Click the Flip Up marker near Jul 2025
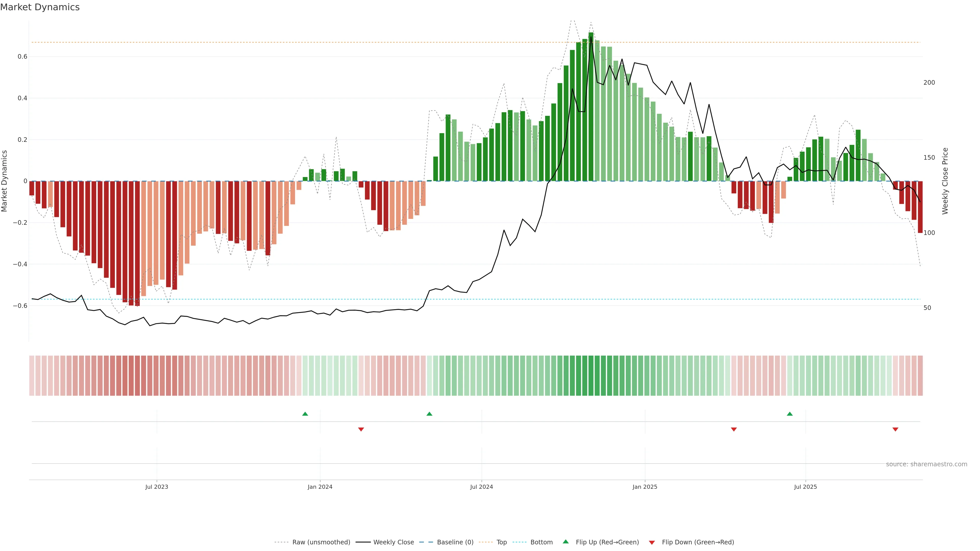 tap(789, 414)
